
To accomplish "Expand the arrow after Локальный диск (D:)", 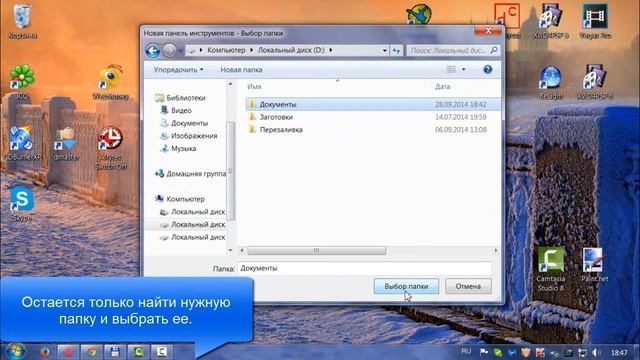I will [x=331, y=50].
